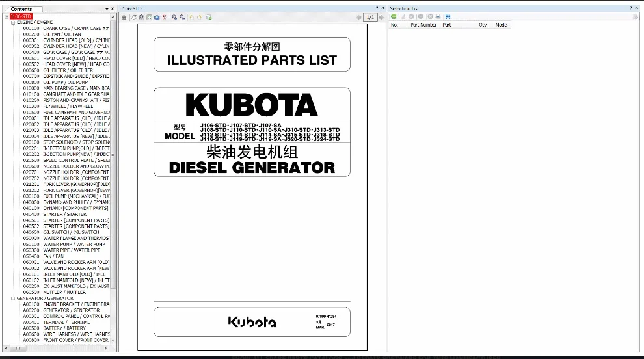Click the Qty column header
The height and width of the screenshot is (359, 644).
(483, 25)
